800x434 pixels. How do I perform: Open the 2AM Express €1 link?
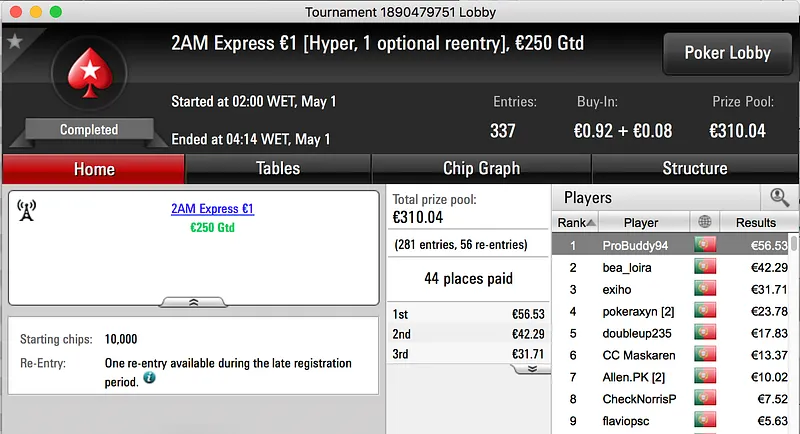pyautogui.click(x=212, y=209)
